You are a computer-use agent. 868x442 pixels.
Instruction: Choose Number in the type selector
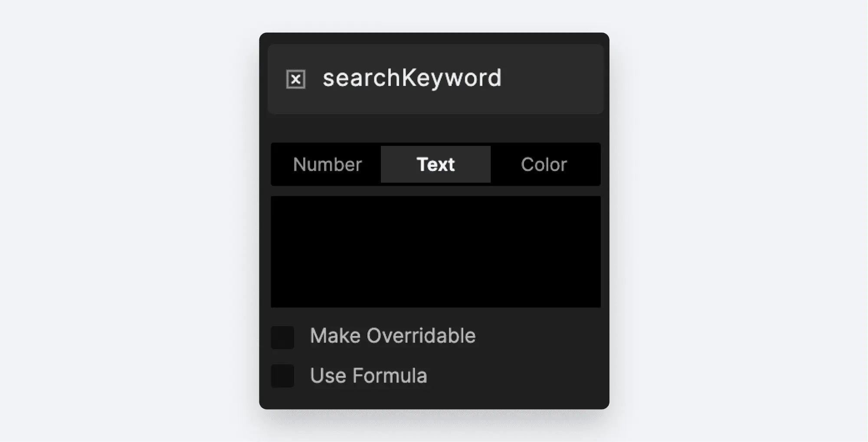(327, 165)
